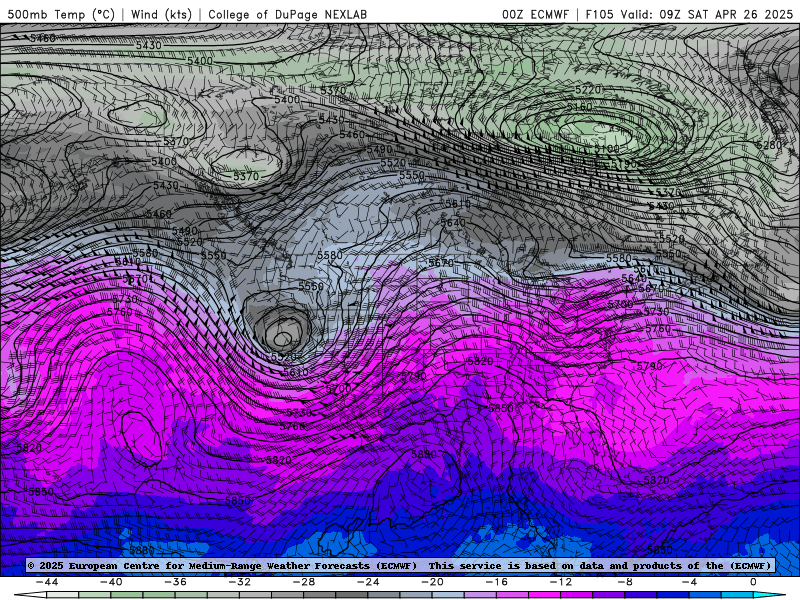Click "F105 Valid: 09Z SAT APR 26 2025" text
Viewport: 800px width, 600px height.
click(689, 14)
